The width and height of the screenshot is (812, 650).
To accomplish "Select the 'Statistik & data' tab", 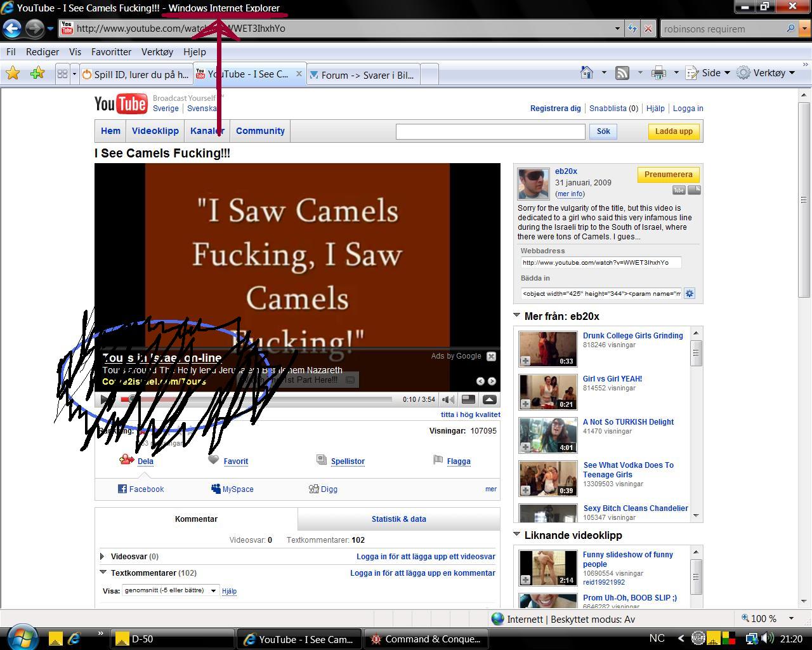I will (x=399, y=519).
